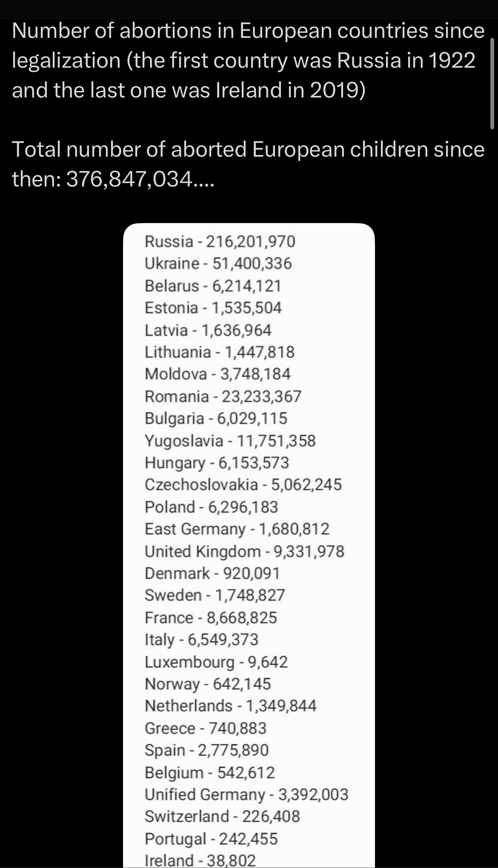
Task: Select the Moldova - 3,748,184 line
Action: 218,374
